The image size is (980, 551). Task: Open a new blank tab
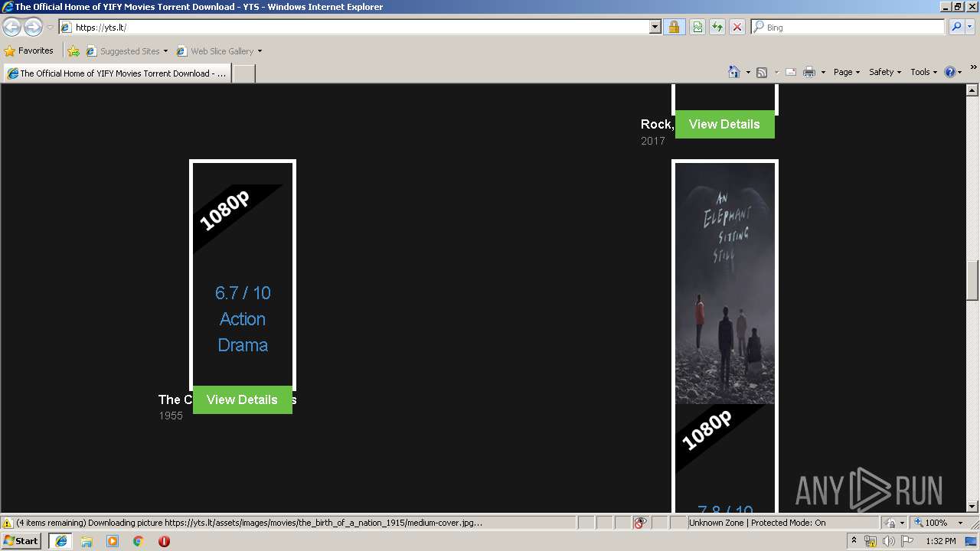pos(243,73)
